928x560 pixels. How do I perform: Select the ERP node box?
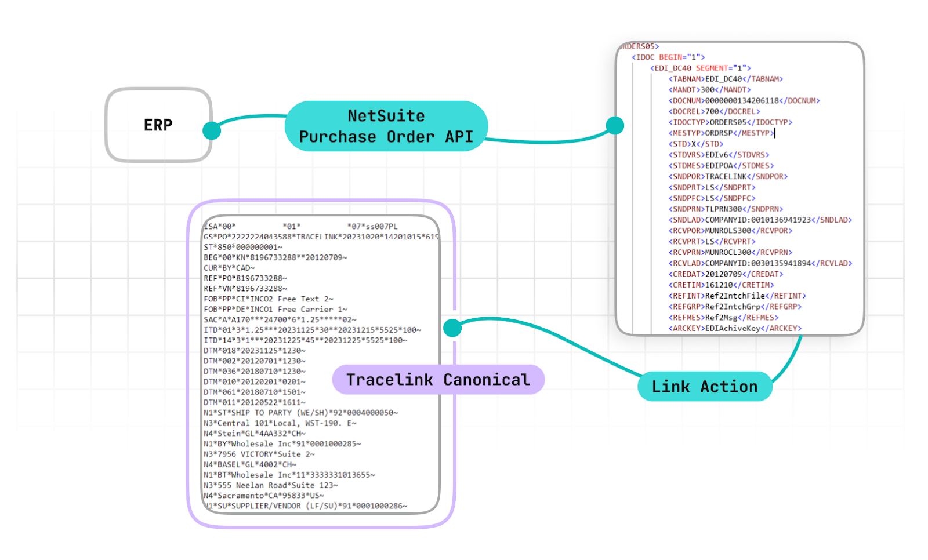click(x=158, y=125)
